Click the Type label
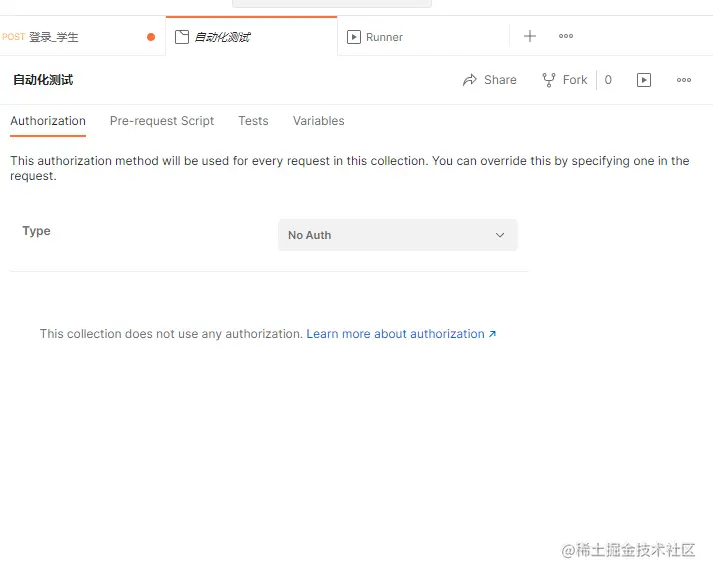Viewport: 713px width, 576px height. point(36,231)
